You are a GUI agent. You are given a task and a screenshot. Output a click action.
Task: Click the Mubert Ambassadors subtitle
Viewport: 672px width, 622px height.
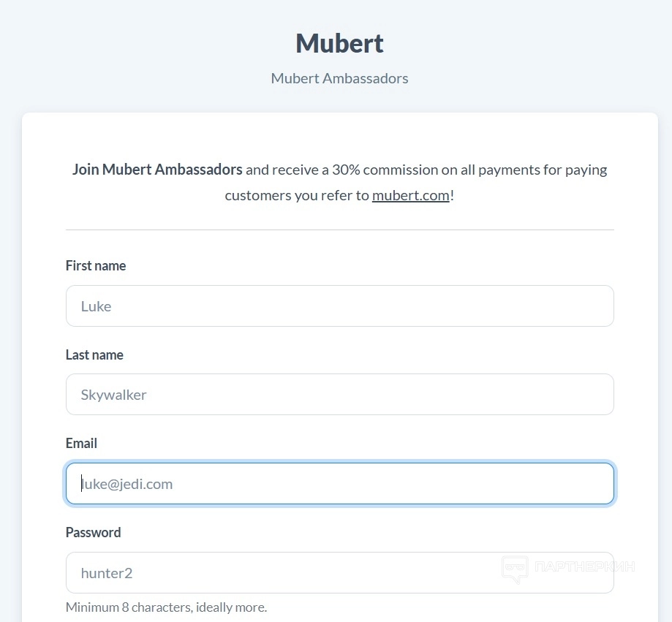click(339, 78)
